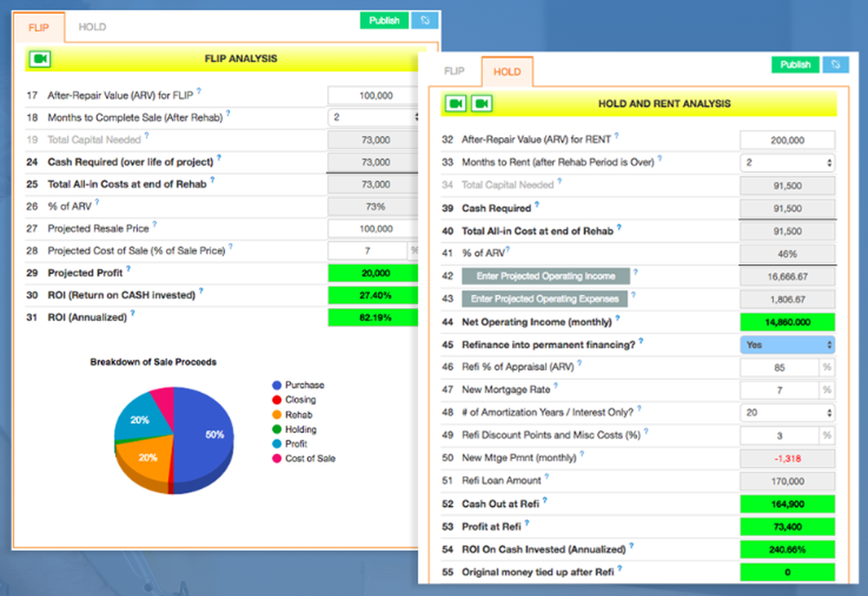Click Refi % of Appraisal input field

tap(779, 368)
